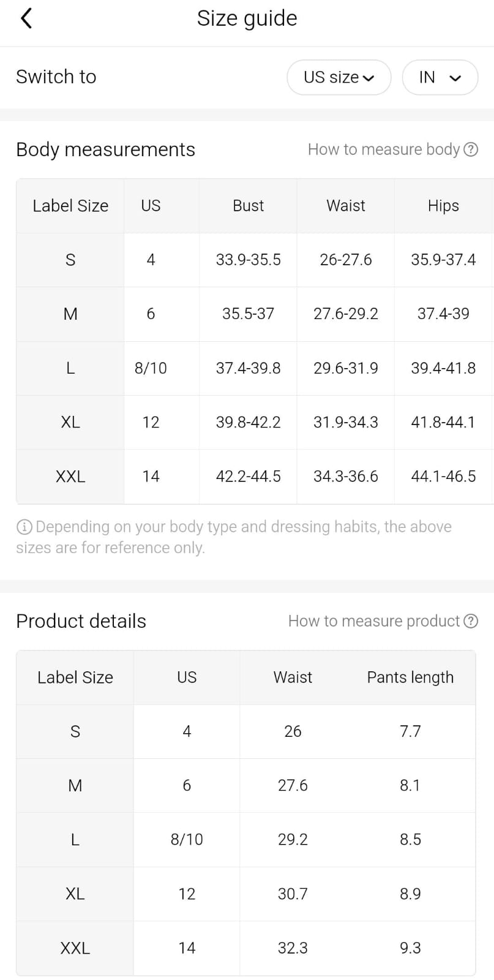The height and width of the screenshot is (980, 494).
Task: Expand the IN unit dropdown
Action: click(x=440, y=77)
